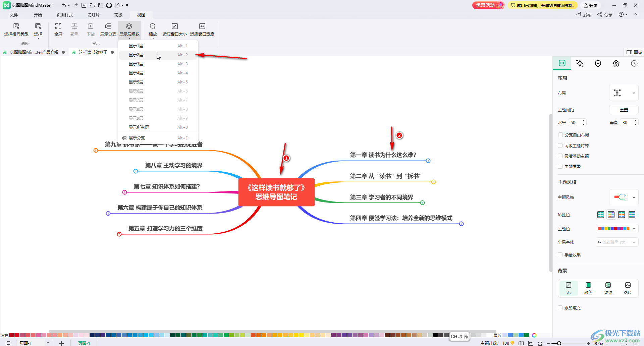Click the export icon in title bar
The image size is (644, 346).
[x=117, y=5]
